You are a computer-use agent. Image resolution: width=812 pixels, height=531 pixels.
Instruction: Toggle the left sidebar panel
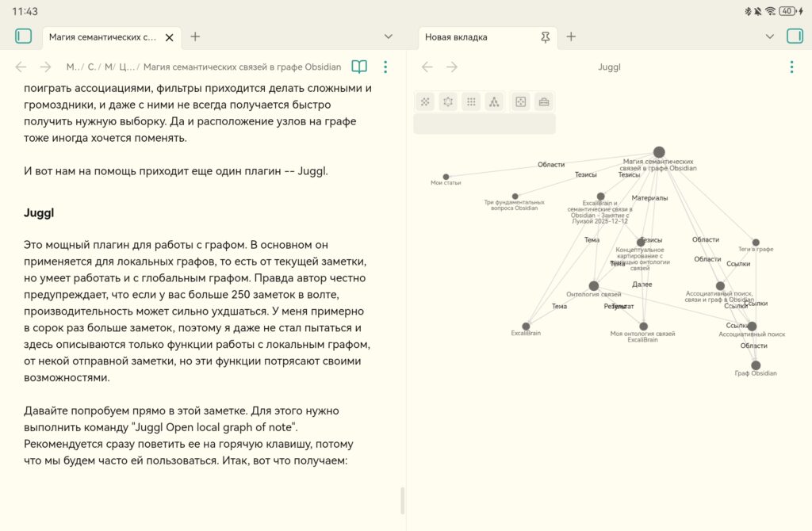(23, 36)
